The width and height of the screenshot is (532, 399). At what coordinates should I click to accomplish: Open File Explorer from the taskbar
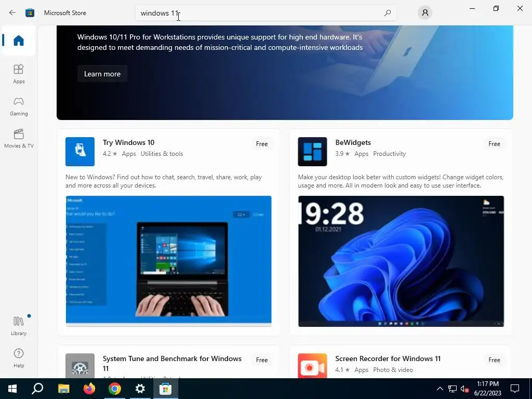63,389
